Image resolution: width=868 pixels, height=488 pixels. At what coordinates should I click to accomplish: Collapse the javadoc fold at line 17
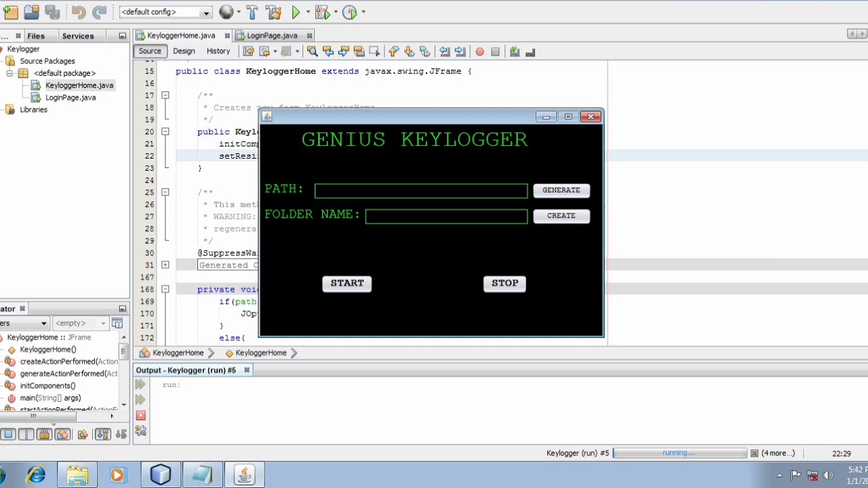pos(165,96)
